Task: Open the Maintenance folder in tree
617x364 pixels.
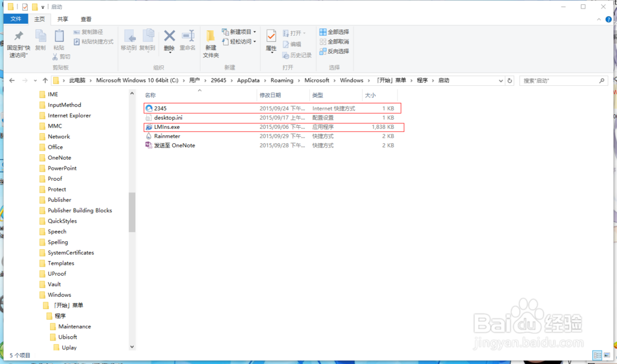Action: tap(71, 326)
